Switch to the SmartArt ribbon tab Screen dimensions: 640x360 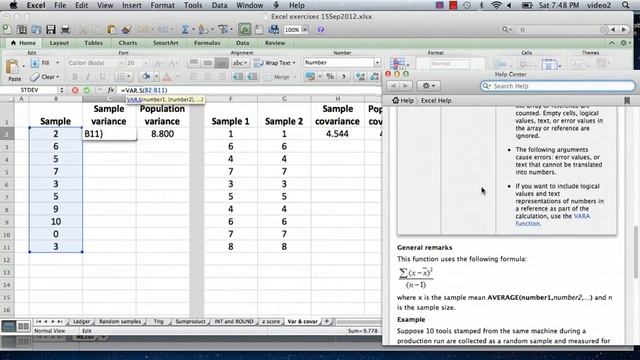pyautogui.click(x=165, y=43)
